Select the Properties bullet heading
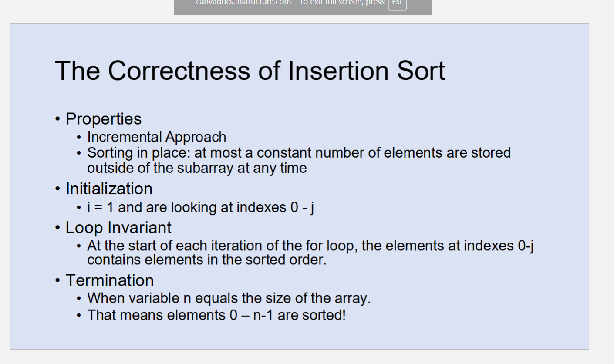Image resolution: width=614 pixels, height=364 pixels. click(x=104, y=119)
